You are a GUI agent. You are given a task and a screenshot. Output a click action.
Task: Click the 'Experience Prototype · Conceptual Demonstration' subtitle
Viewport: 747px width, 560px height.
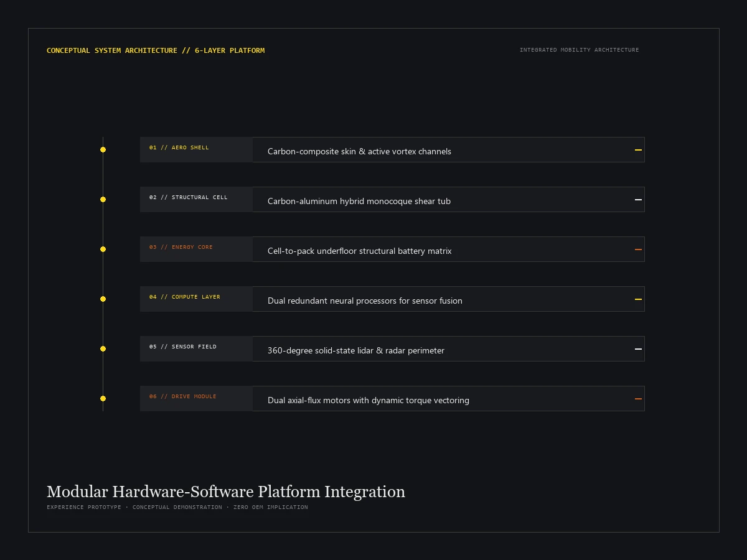(134, 507)
